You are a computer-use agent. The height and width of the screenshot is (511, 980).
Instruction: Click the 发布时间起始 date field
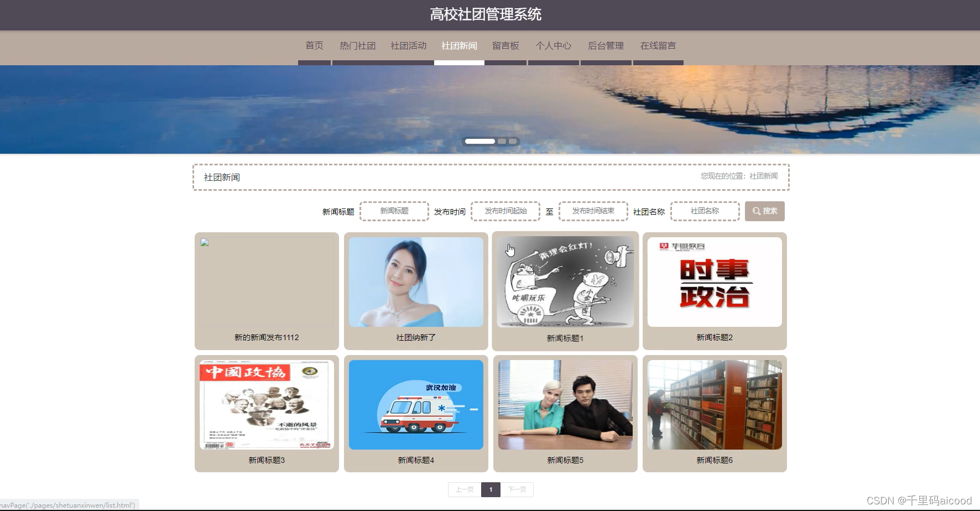(x=505, y=211)
